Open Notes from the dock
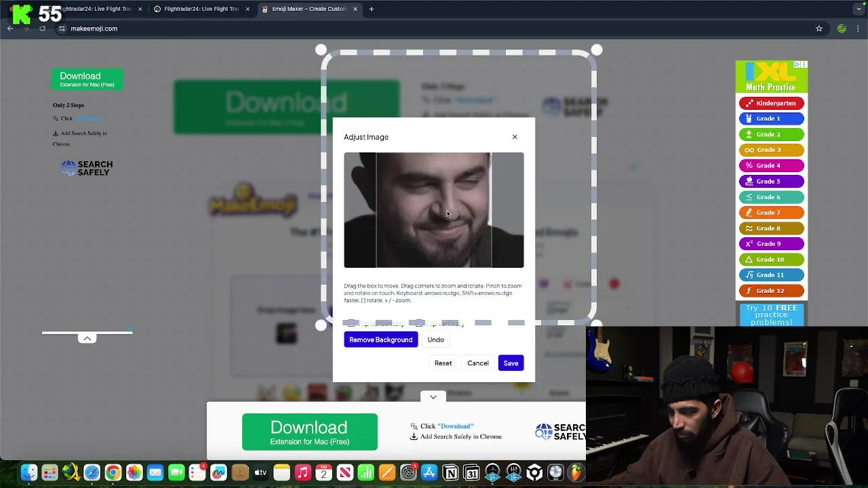Screen dimensions: 868x488 (281, 472)
